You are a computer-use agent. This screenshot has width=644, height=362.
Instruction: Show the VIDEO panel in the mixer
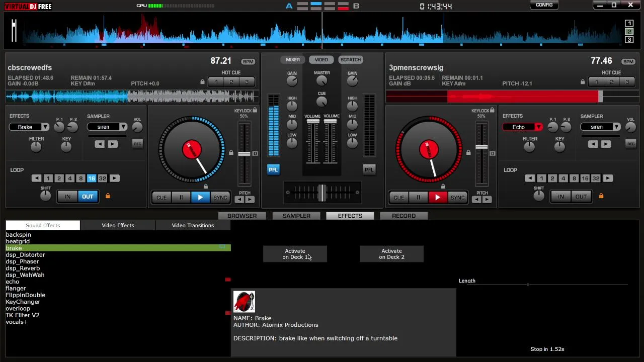point(321,60)
